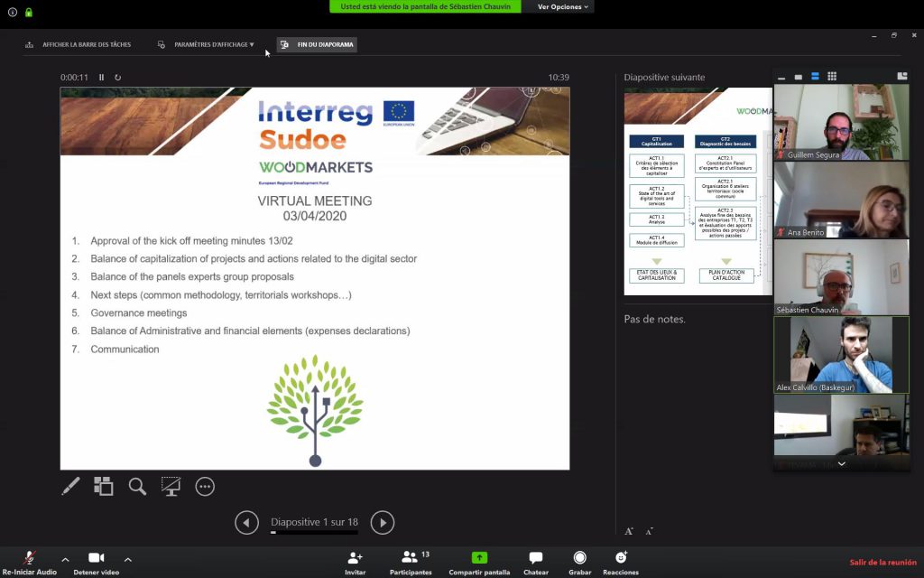Click the 0:00:11 elapsed timer
The width and height of the screenshot is (924, 578).
tap(74, 78)
